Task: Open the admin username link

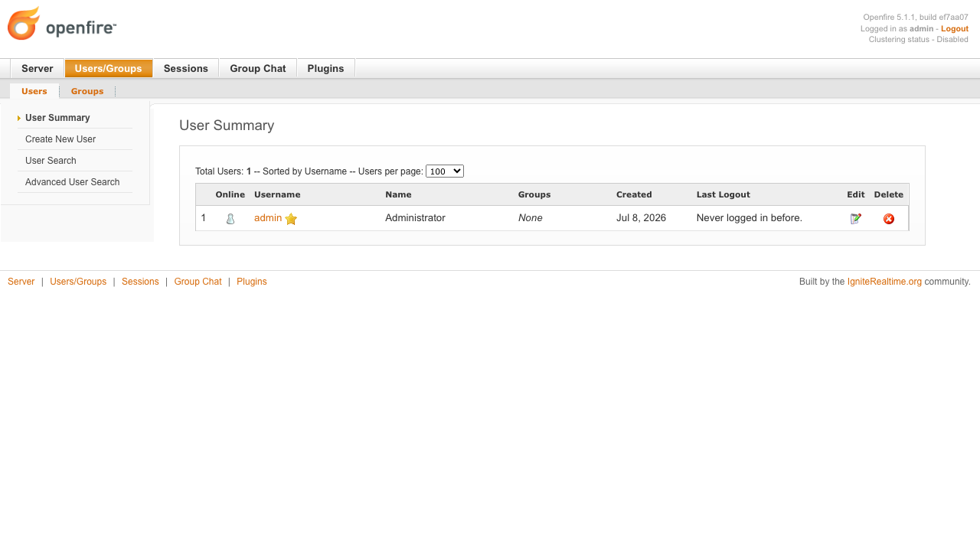Action: [268, 218]
